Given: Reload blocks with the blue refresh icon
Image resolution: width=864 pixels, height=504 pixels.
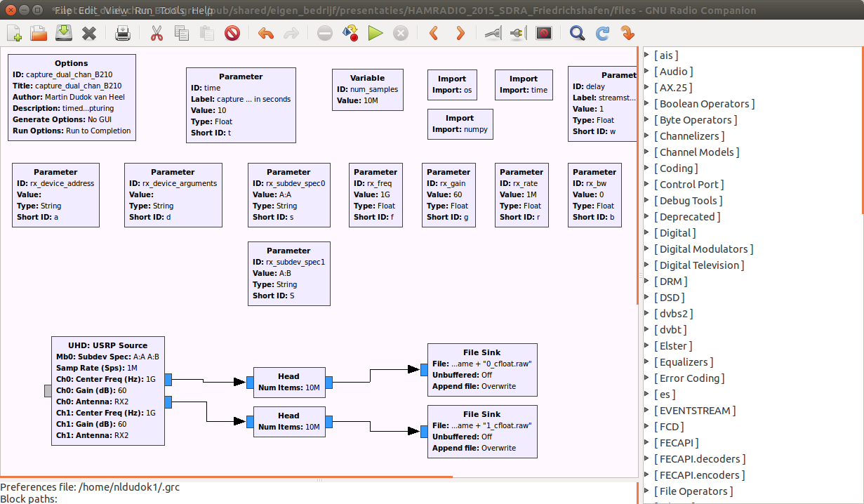Looking at the screenshot, I should click(x=602, y=33).
